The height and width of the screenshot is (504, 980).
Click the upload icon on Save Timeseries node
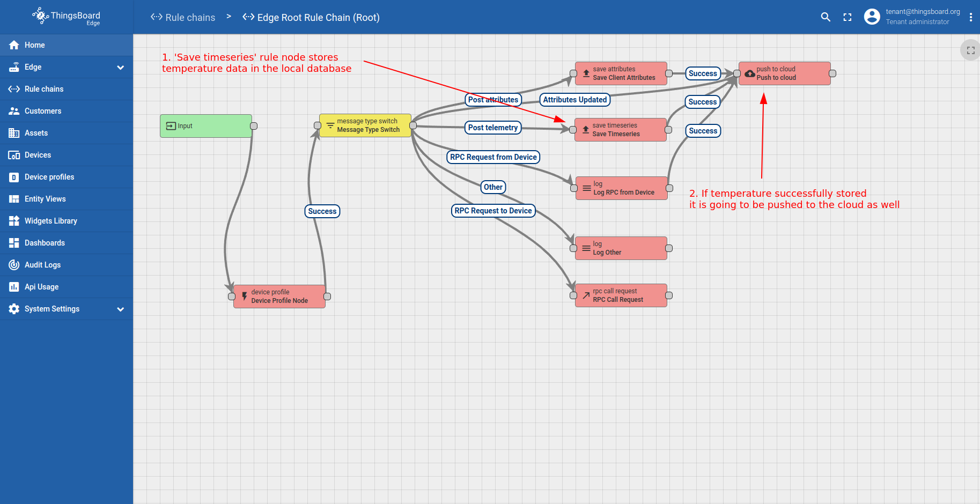[586, 130]
